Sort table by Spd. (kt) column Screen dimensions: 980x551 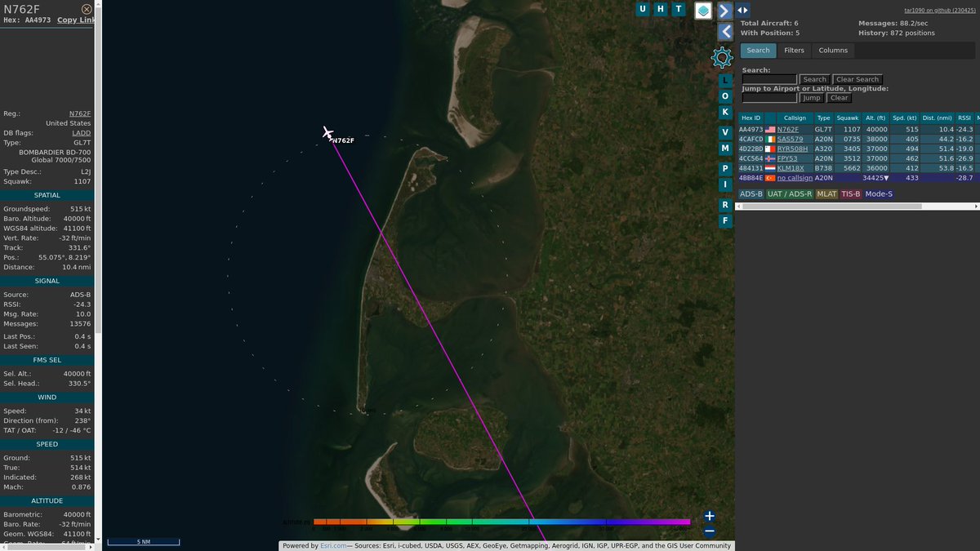point(904,118)
